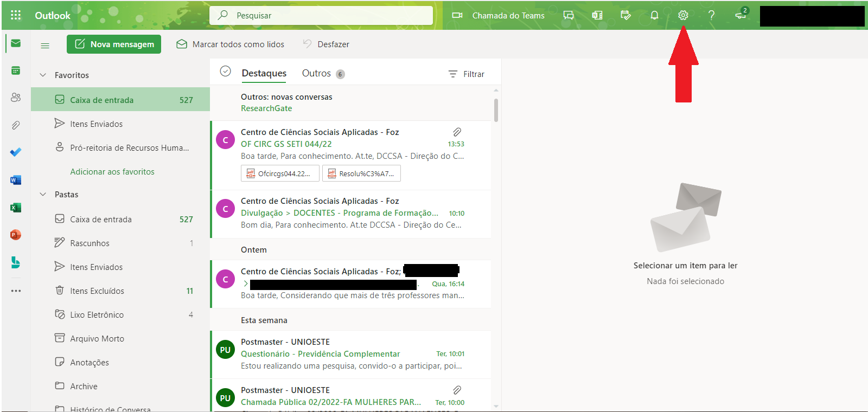Click Adicionar aos favoritos link
Screen dimensions: 868x412
point(112,172)
